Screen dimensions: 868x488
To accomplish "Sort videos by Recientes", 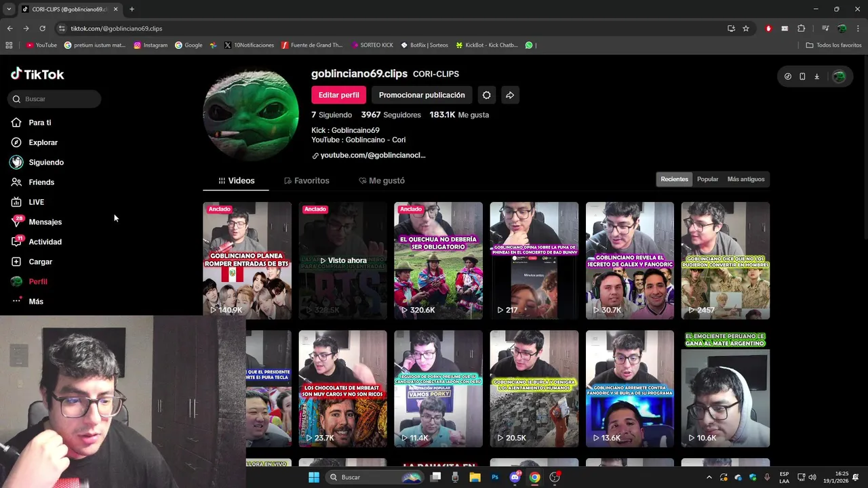I will pos(674,179).
